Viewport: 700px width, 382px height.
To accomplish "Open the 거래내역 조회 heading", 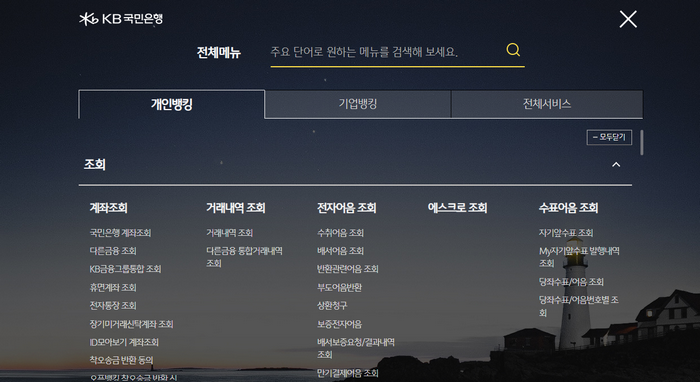I will [236, 208].
